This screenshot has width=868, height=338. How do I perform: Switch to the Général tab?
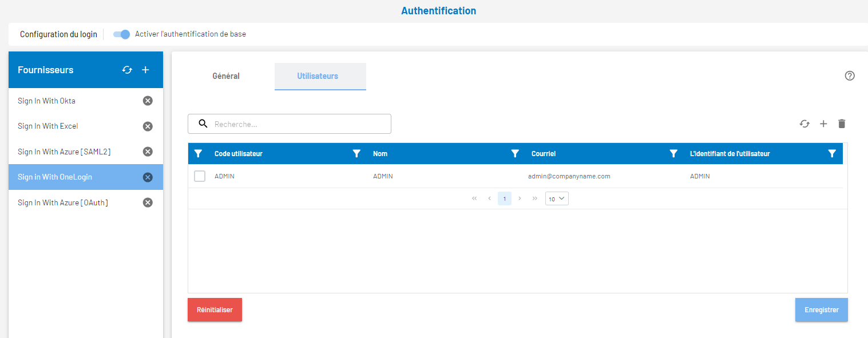click(x=226, y=76)
